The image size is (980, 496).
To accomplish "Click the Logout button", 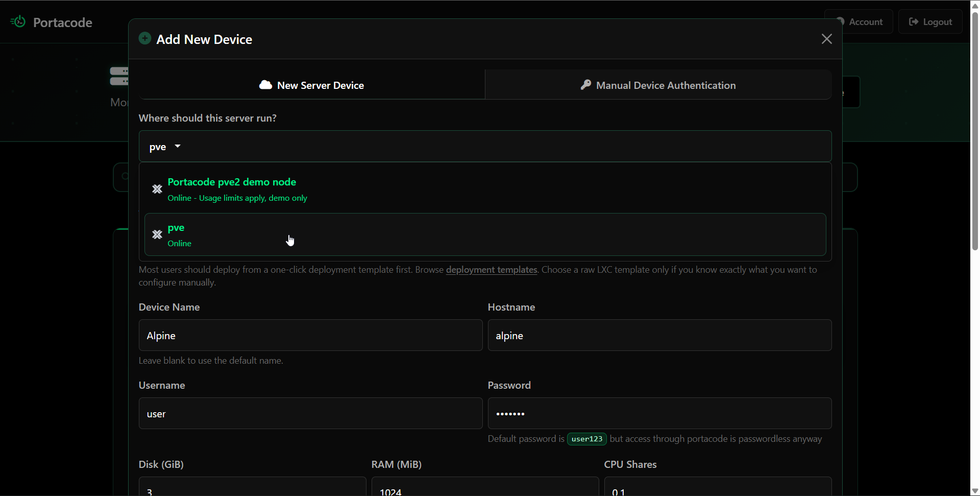I will coord(930,21).
